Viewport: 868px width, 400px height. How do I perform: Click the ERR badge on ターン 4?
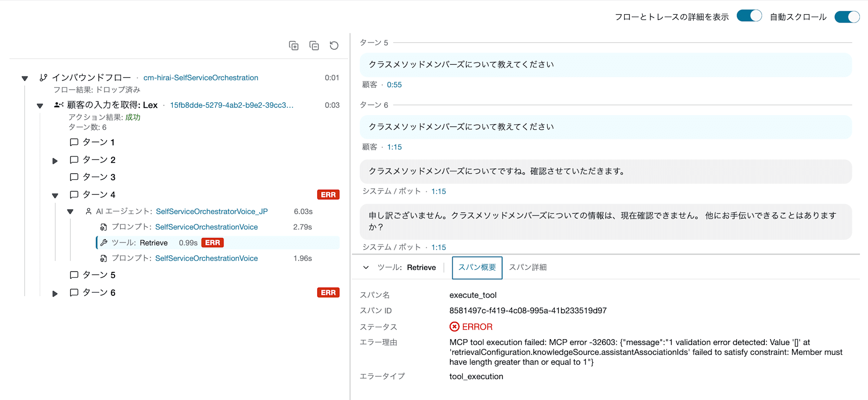pyautogui.click(x=329, y=195)
